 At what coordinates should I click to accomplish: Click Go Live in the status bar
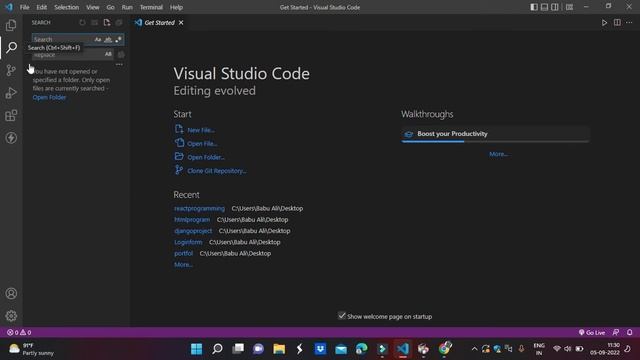[592, 332]
